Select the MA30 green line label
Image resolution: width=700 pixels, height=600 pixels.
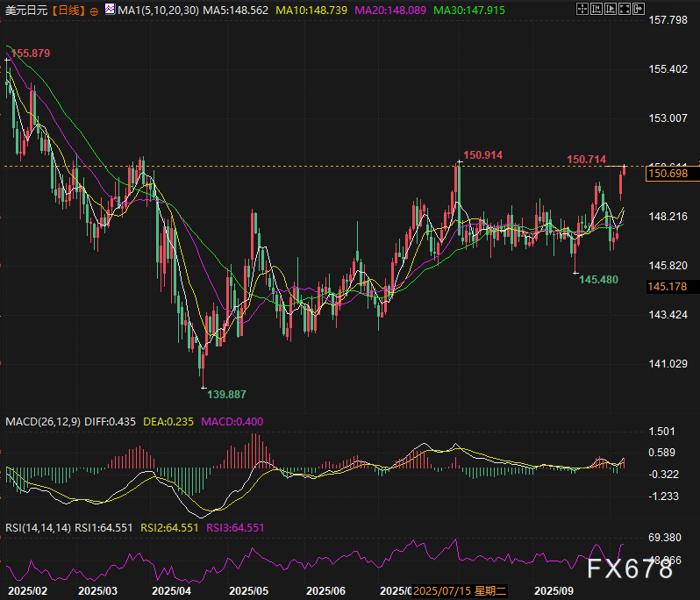tap(468, 11)
